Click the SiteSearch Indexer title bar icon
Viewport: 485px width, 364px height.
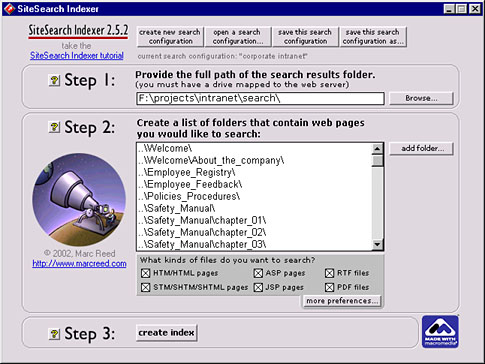coord(9,9)
